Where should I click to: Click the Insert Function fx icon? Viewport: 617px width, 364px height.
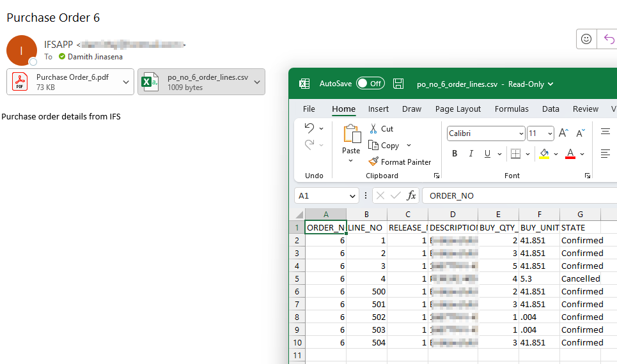coord(412,195)
